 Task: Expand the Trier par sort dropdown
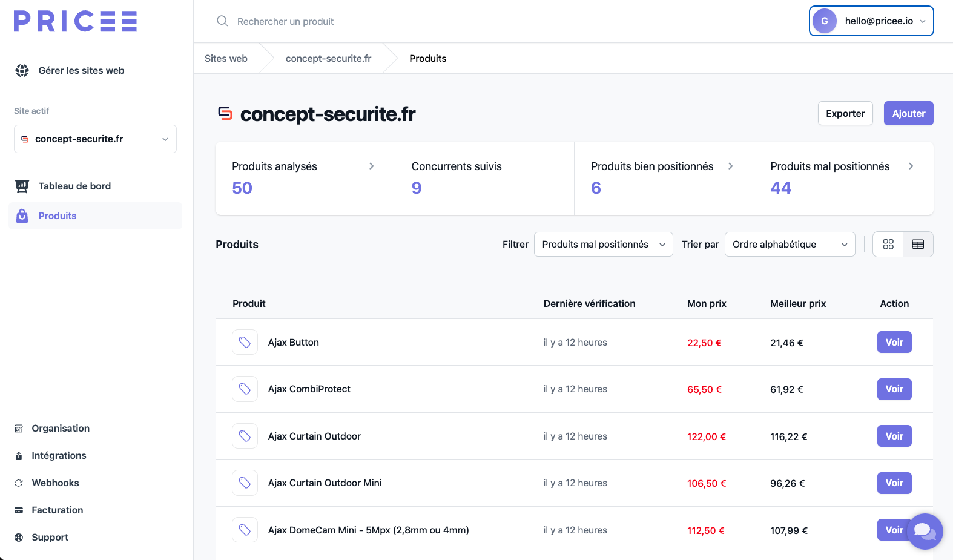790,244
